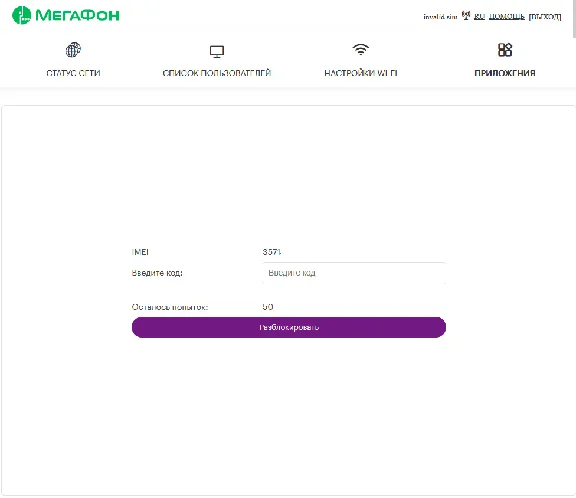Select the ПРИЛОЖЕНИЯ tab label

pos(505,73)
